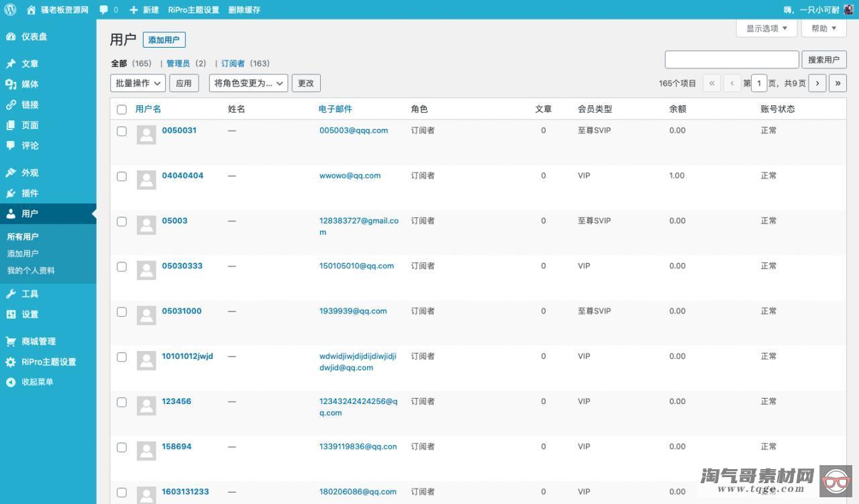Image resolution: width=859 pixels, height=504 pixels.
Task: Open username link 10101012jwjd
Action: click(x=187, y=356)
